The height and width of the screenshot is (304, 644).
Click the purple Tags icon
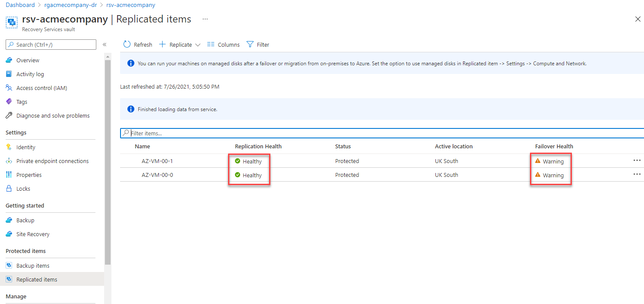(9, 102)
